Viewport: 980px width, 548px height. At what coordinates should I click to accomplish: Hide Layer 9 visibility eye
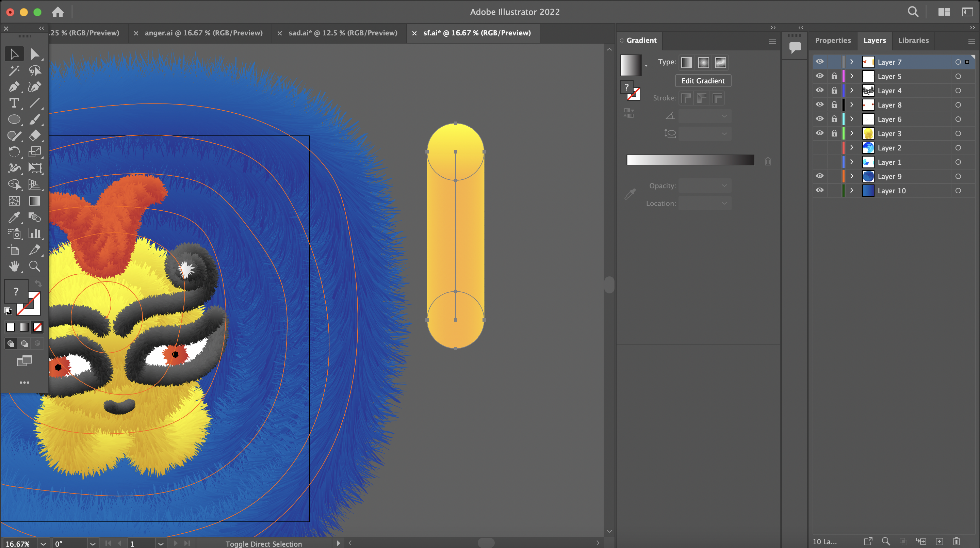pos(820,176)
